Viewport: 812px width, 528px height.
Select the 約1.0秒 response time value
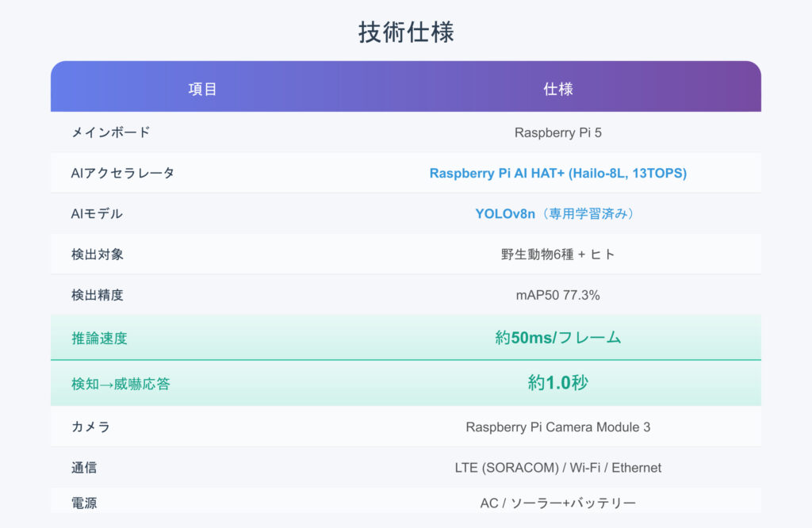(557, 383)
